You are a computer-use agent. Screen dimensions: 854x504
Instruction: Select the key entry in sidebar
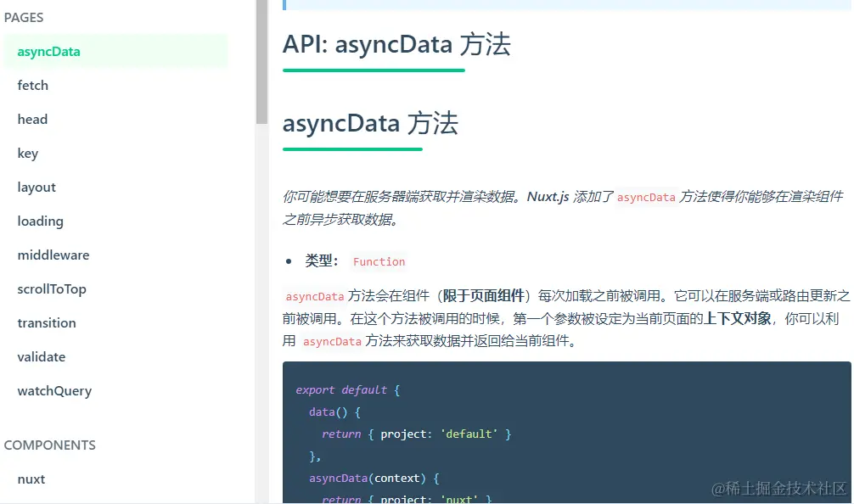(x=27, y=154)
